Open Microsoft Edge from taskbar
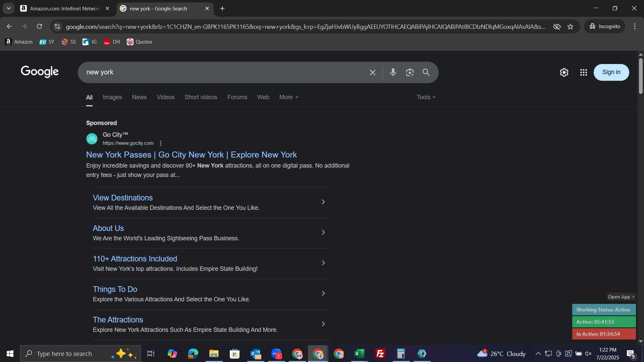The image size is (644, 362). (193, 354)
